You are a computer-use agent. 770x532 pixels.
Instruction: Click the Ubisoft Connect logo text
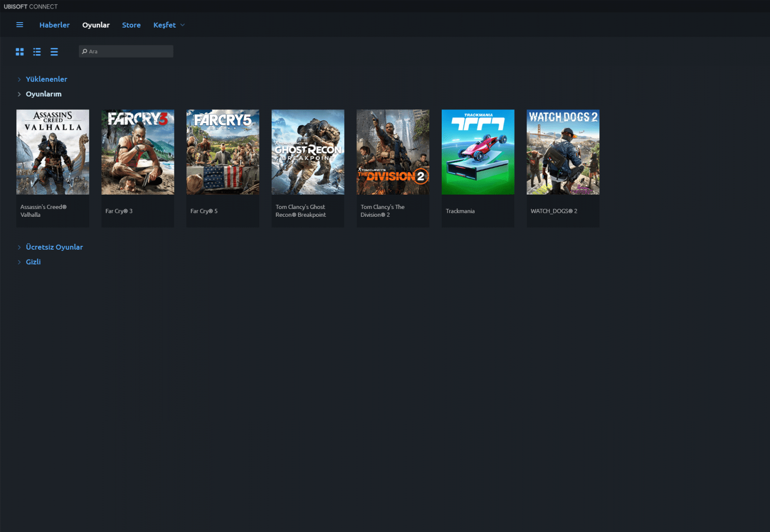(31, 6)
